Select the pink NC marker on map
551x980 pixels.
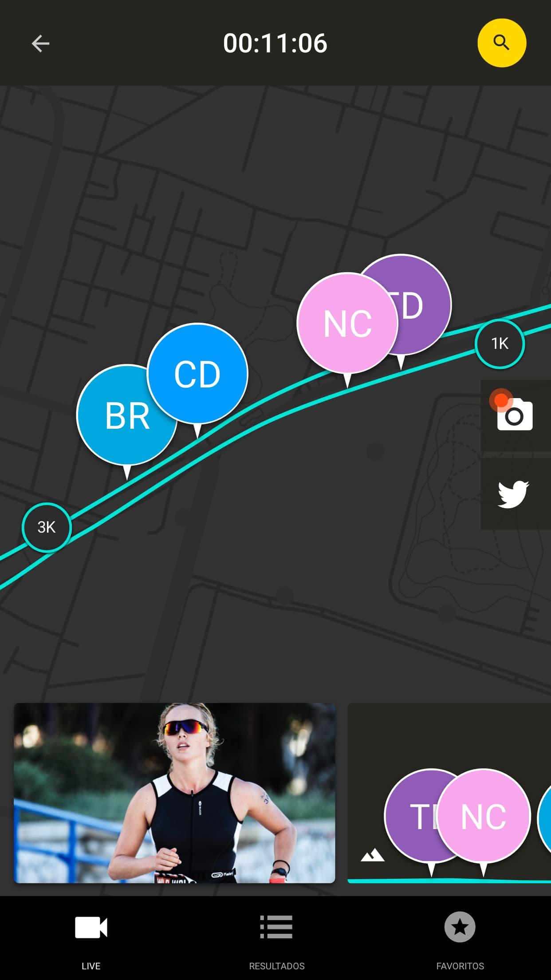point(347,324)
